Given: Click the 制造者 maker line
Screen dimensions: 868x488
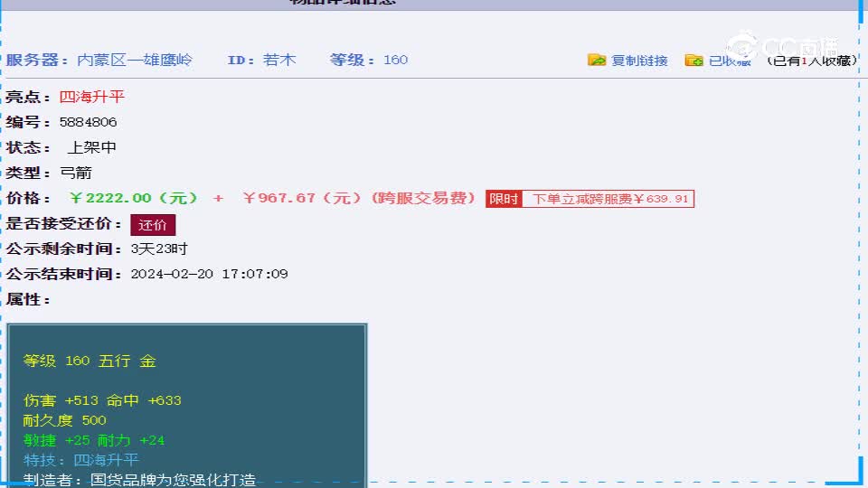Looking at the screenshot, I should pyautogui.click(x=139, y=479).
